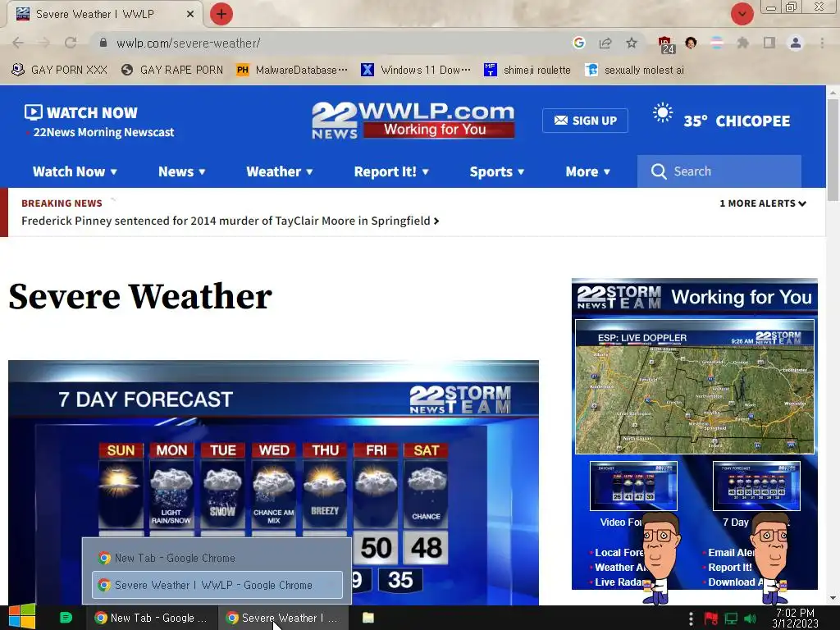This screenshot has width=840, height=630.
Task: Open a new tab with red plus button
Action: coord(221,14)
